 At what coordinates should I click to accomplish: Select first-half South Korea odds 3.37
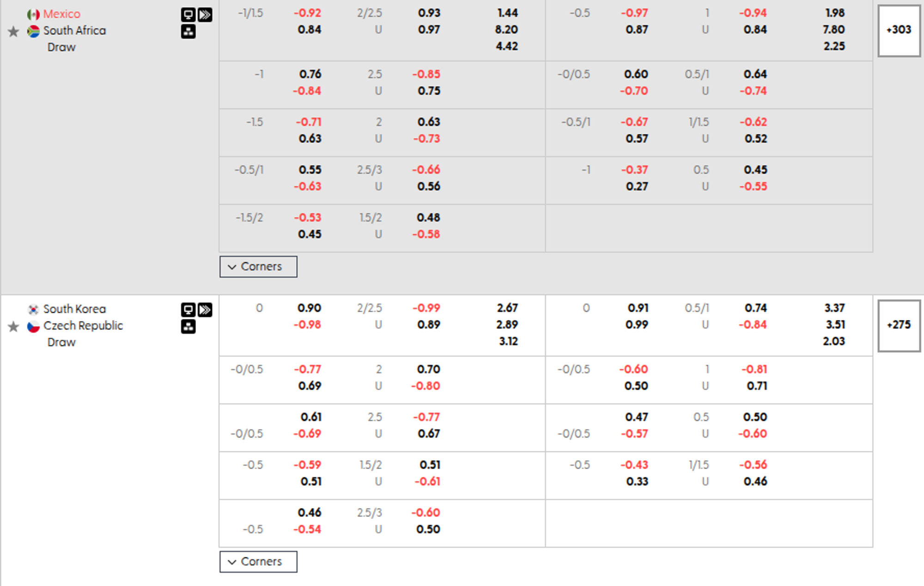pos(834,308)
